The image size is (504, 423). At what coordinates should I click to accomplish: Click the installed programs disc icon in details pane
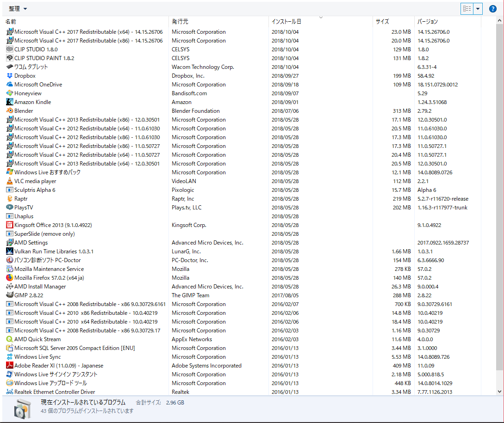pos(23,409)
